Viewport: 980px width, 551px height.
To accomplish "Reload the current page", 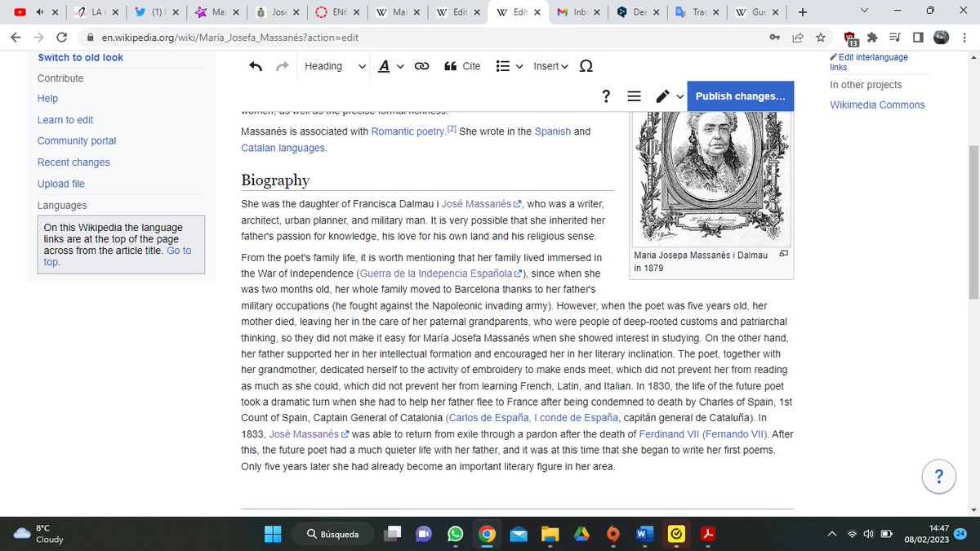I will [x=61, y=38].
